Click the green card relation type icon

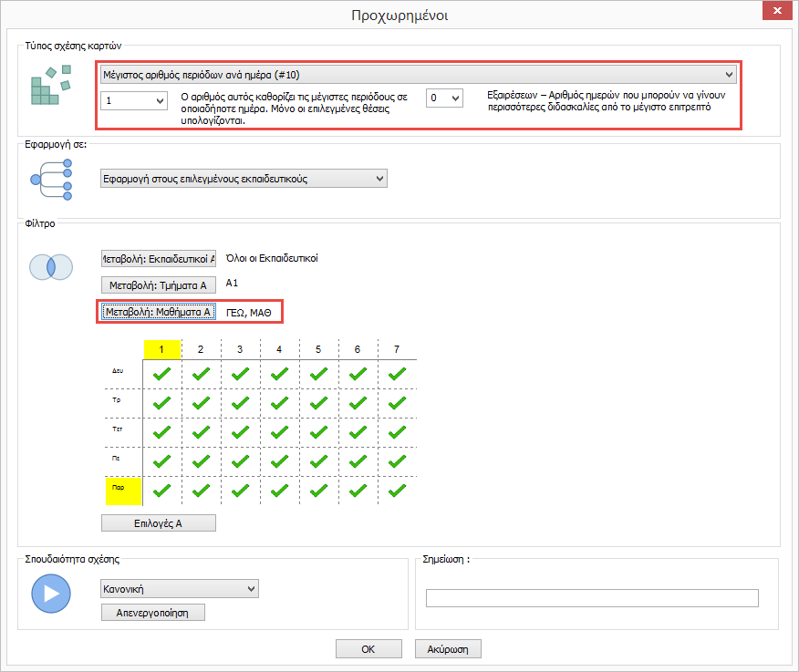click(x=51, y=88)
